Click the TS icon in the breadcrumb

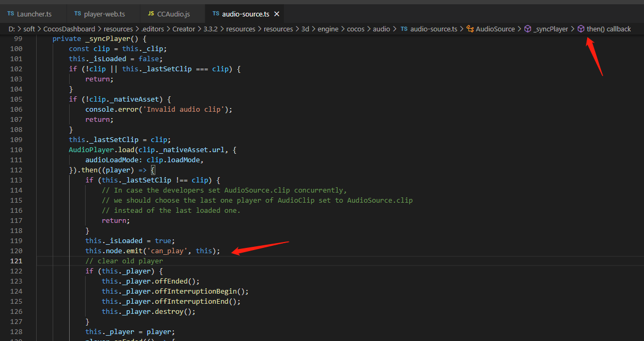[x=404, y=29]
